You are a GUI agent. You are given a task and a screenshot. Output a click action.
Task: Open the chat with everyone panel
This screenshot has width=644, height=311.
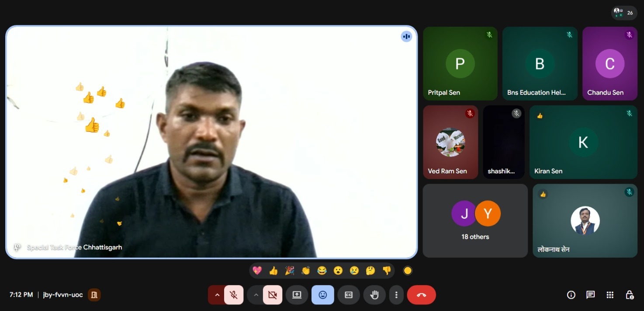click(x=590, y=295)
